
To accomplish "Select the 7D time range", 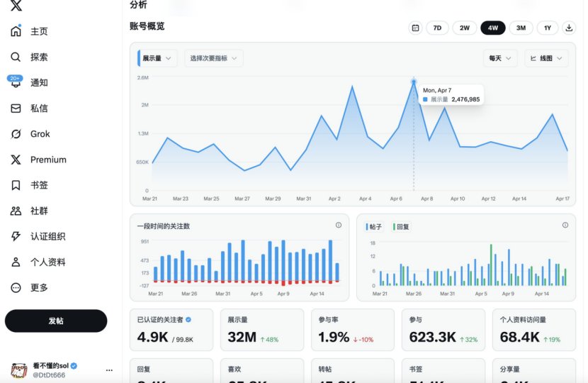I will pyautogui.click(x=437, y=28).
